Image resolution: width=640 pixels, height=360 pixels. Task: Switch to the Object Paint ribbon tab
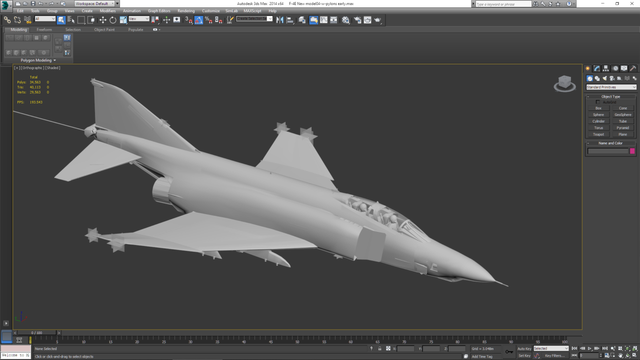point(104,30)
